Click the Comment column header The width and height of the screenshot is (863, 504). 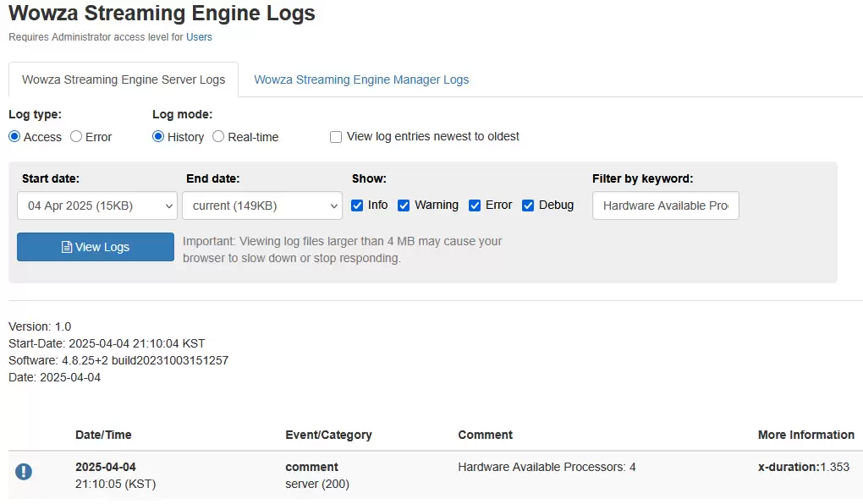tap(485, 435)
